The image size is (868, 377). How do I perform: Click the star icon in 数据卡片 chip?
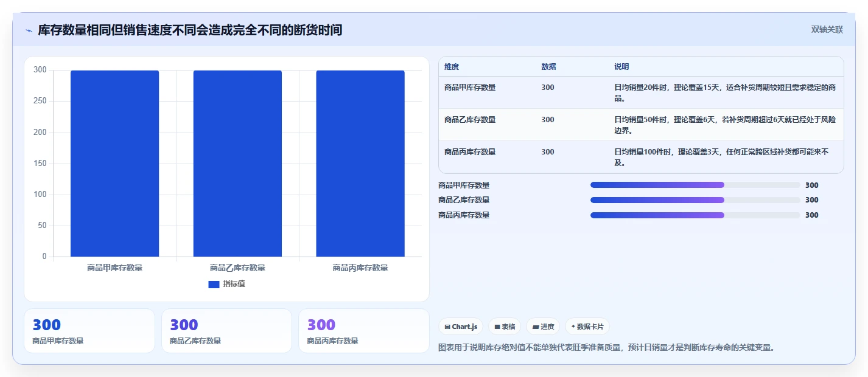[573, 327]
